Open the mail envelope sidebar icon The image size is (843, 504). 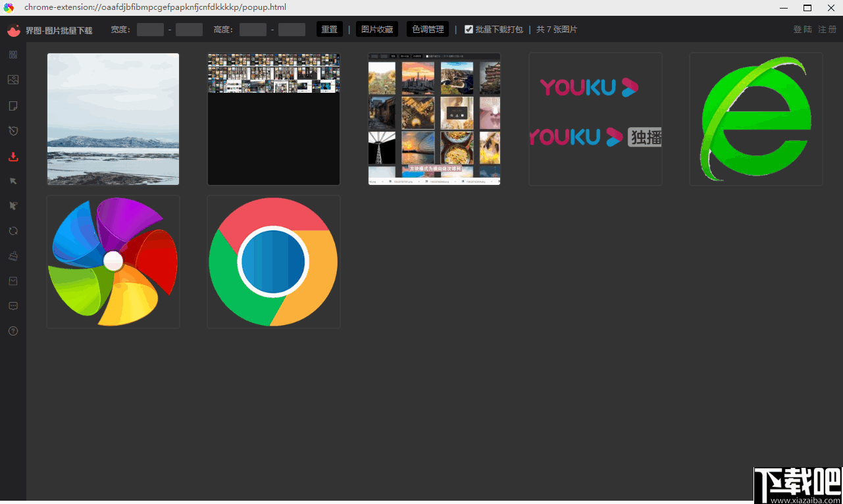point(13,281)
